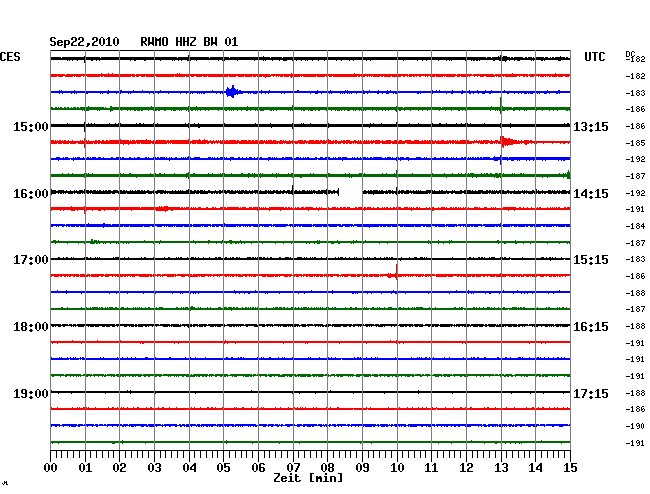Click minute tick label '00' on x-axis

(x=51, y=467)
